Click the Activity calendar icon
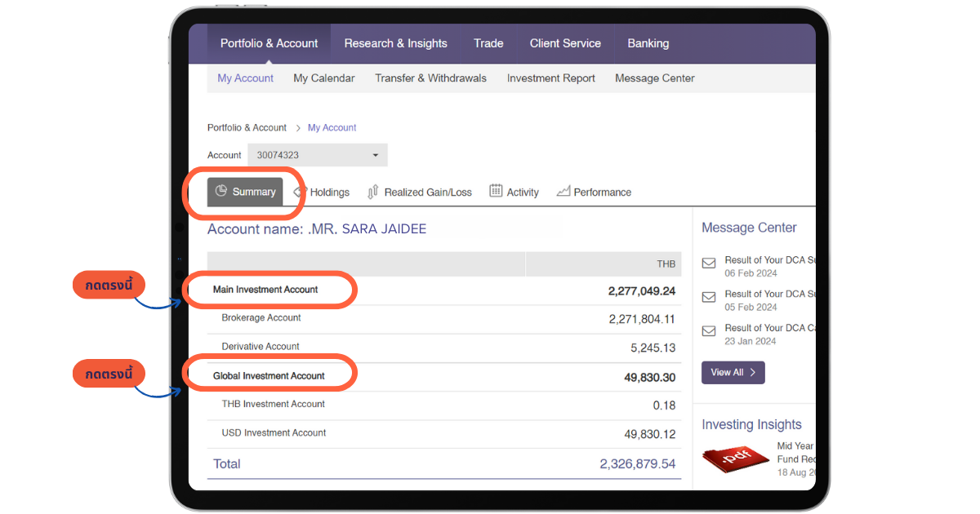The image size is (980, 514). [496, 191]
